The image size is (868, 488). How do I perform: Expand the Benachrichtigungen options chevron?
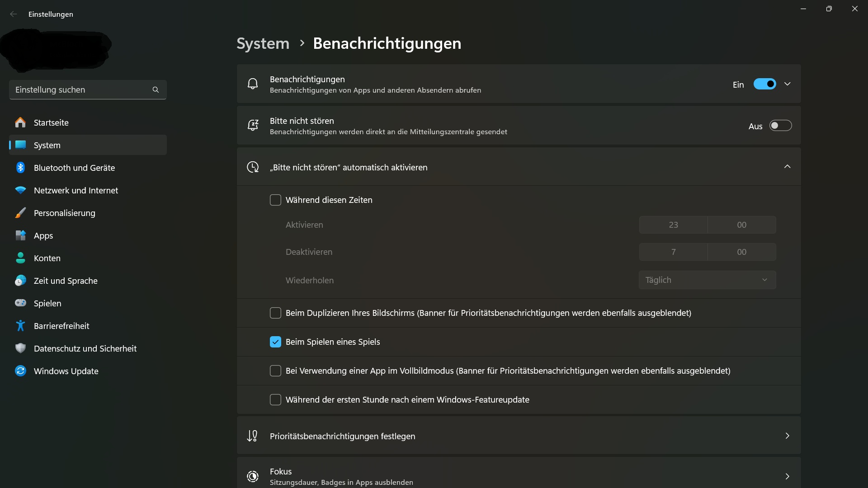(787, 84)
